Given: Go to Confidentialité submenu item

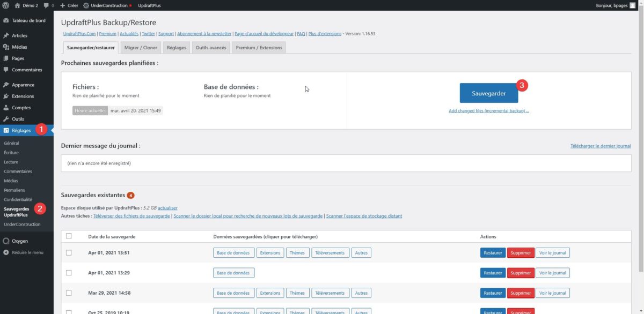Looking at the screenshot, I should [x=19, y=199].
